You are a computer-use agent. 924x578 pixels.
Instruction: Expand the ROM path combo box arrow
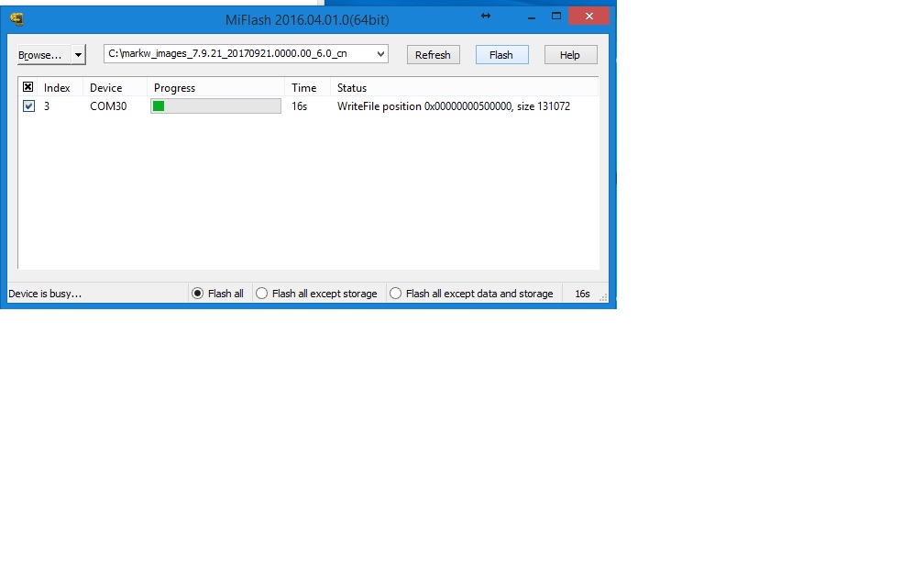pos(380,53)
